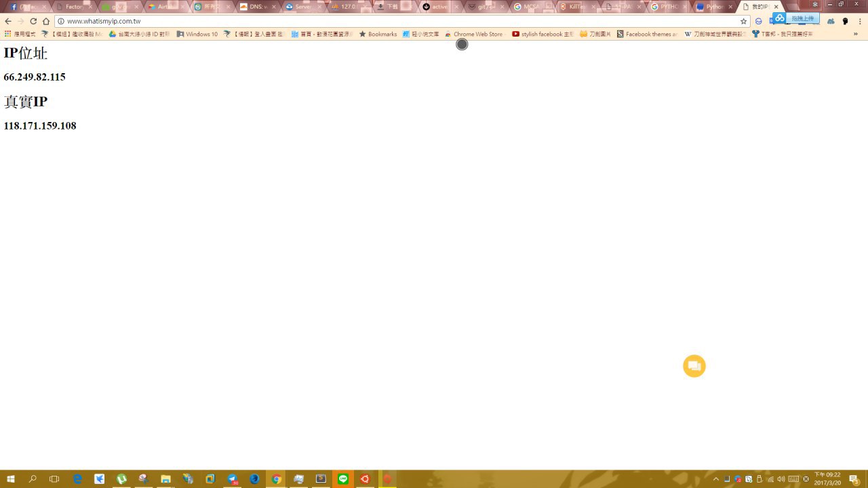Switch to Chrome in the taskbar
This screenshot has height=488, width=868.
[x=276, y=479]
